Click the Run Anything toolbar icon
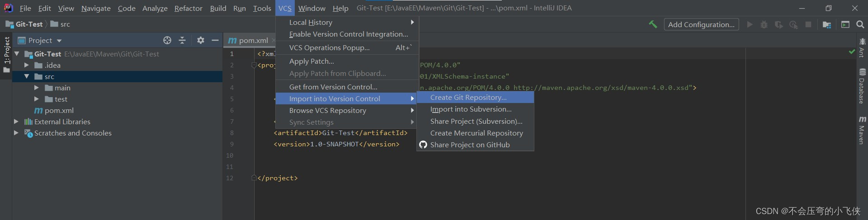Screen dimensions: 868x220 [845, 24]
